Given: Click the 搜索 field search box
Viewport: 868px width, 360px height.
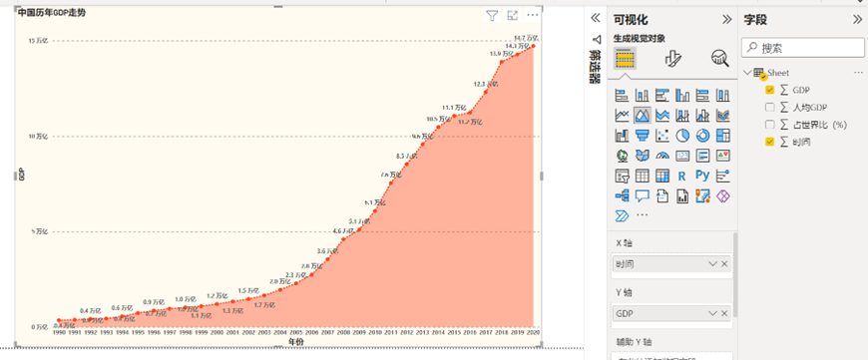Looking at the screenshot, I should pyautogui.click(x=803, y=48).
